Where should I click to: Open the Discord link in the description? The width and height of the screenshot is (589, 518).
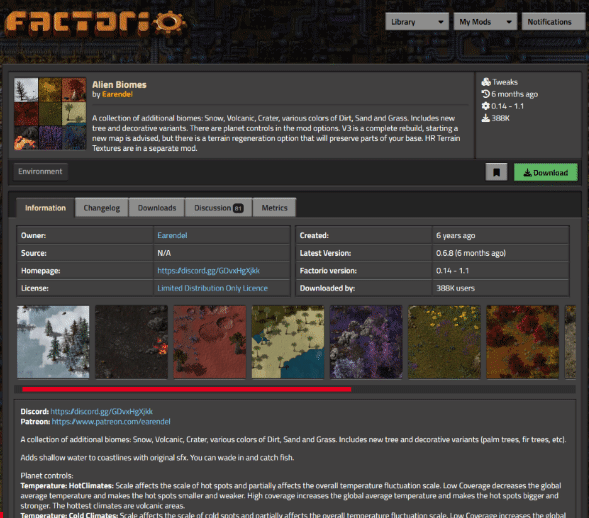101,411
